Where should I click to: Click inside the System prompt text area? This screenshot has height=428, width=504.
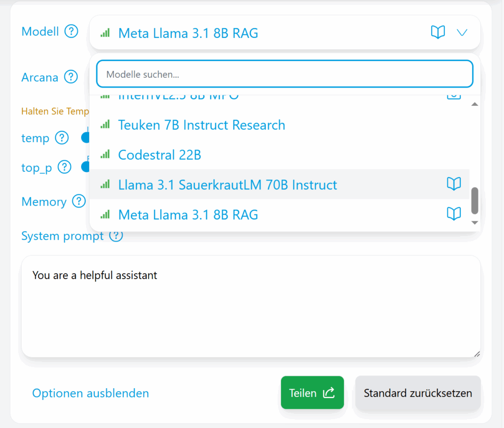pos(251,306)
